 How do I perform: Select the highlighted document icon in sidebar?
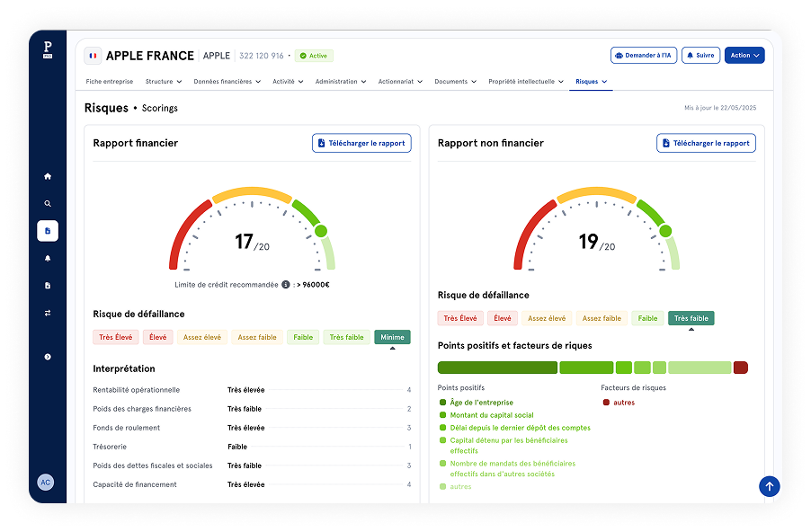(x=48, y=231)
